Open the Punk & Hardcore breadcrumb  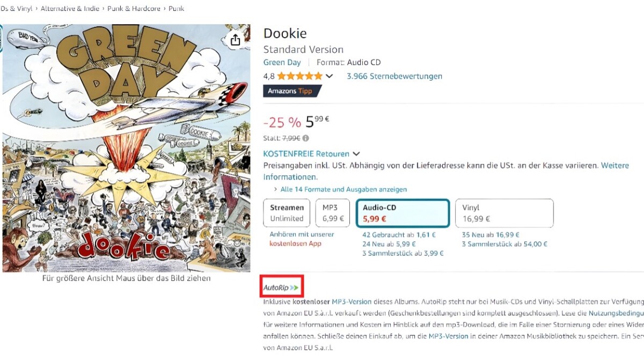point(134,9)
